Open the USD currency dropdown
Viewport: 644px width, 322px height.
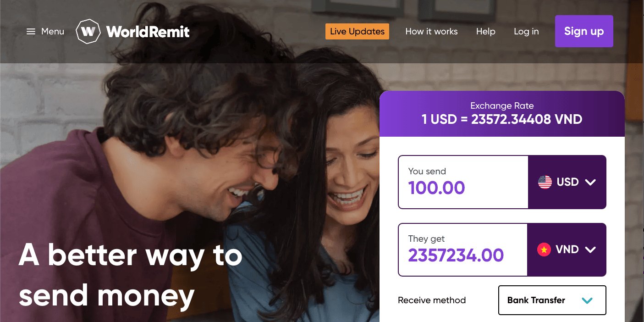[567, 182]
